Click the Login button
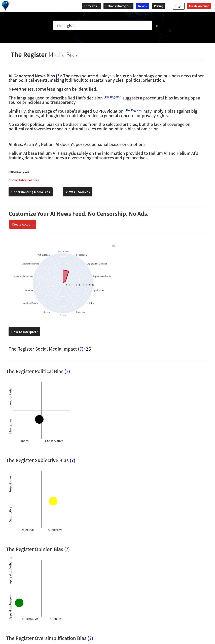 click(x=178, y=6)
